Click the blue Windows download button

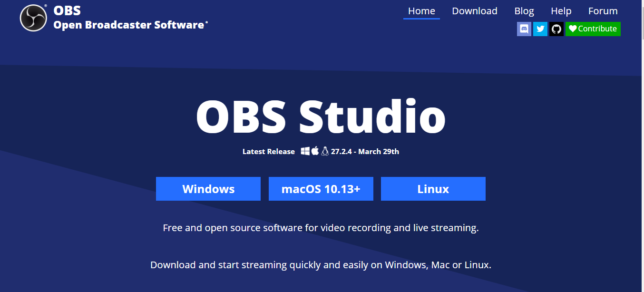pos(208,189)
